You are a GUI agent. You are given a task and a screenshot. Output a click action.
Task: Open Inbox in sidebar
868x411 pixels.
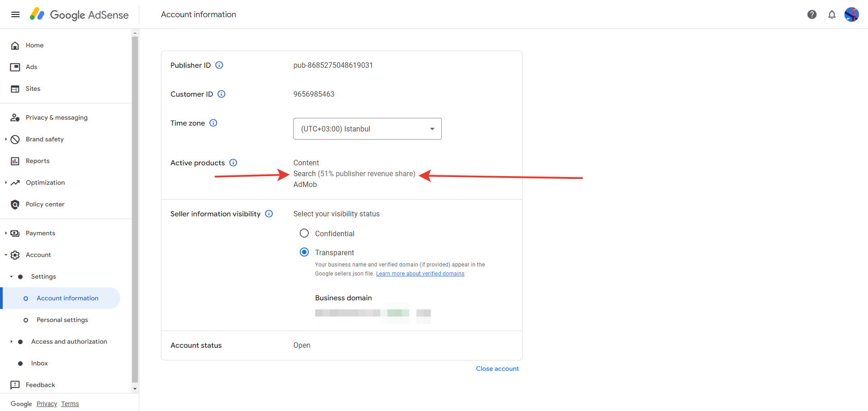click(39, 363)
